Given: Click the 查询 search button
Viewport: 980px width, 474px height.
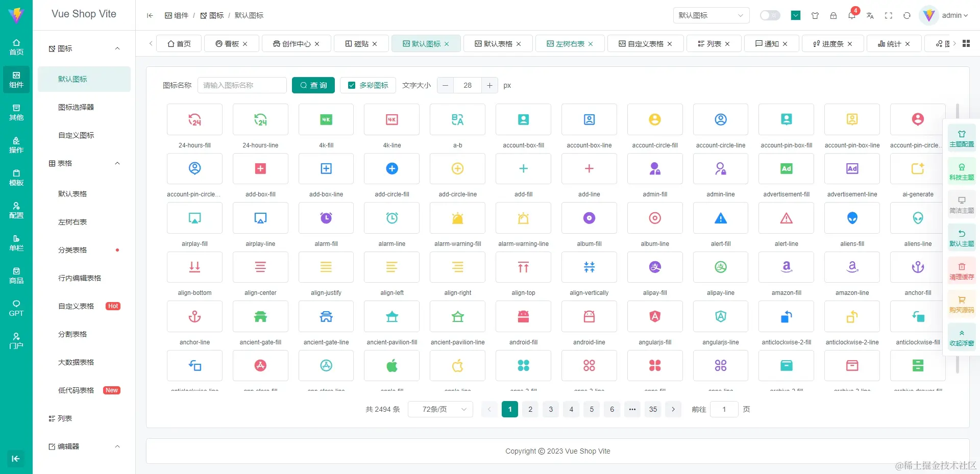Looking at the screenshot, I should point(313,85).
